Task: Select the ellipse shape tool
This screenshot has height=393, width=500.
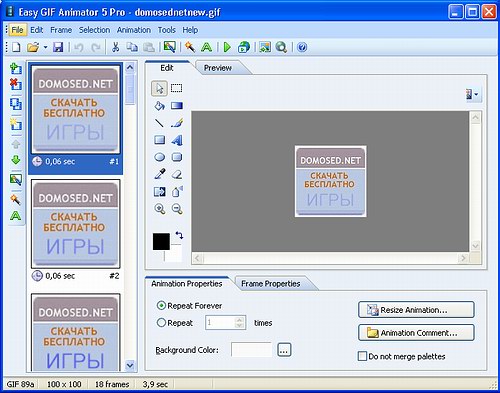Action: [x=160, y=157]
